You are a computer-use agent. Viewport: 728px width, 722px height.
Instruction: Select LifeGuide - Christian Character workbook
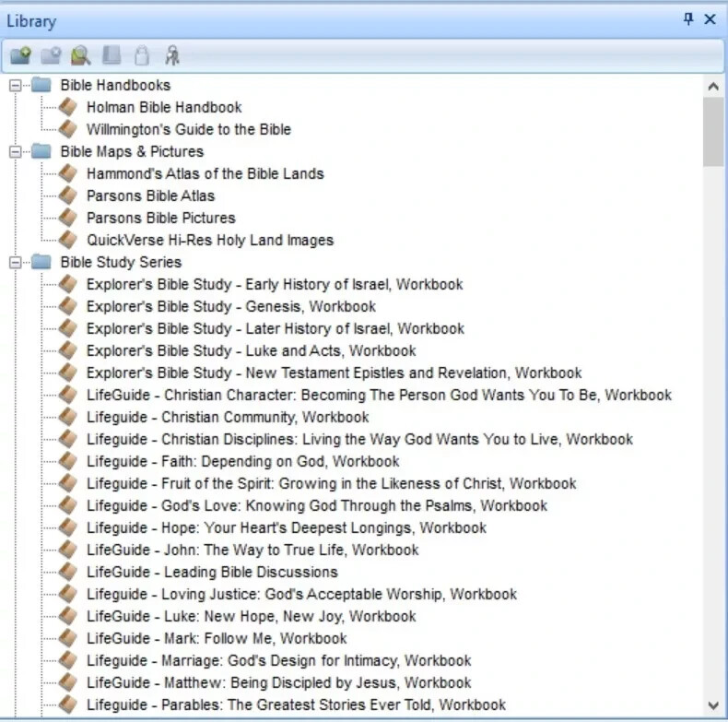point(379,395)
